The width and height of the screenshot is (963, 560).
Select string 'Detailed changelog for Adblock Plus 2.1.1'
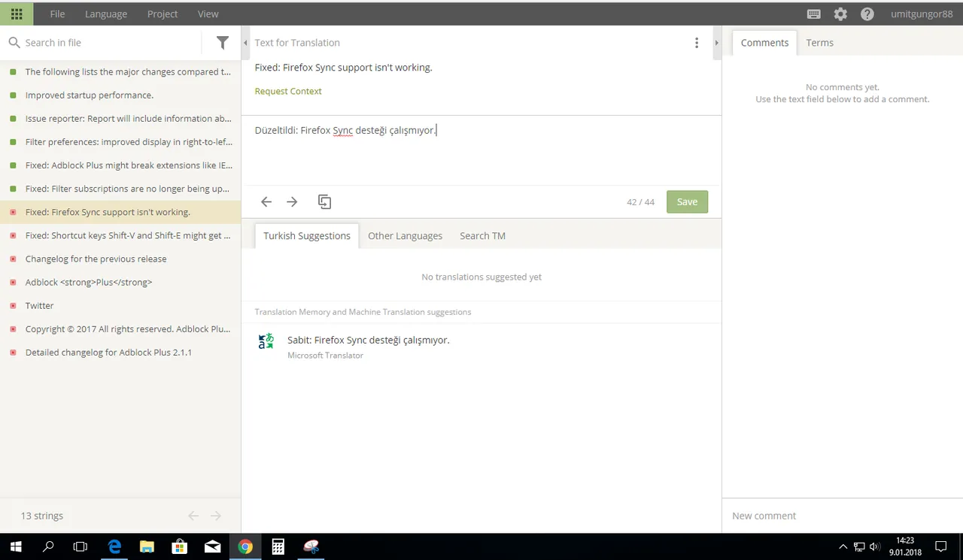point(120,352)
